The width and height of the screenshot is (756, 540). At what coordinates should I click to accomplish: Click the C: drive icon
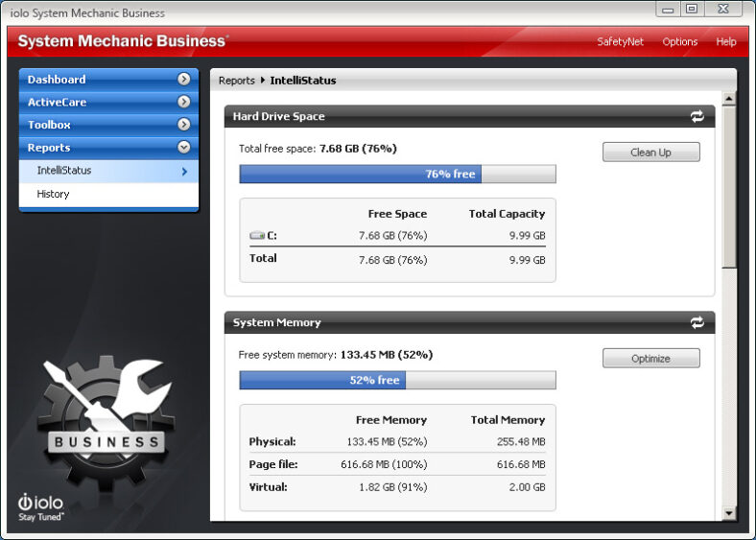[x=257, y=235]
